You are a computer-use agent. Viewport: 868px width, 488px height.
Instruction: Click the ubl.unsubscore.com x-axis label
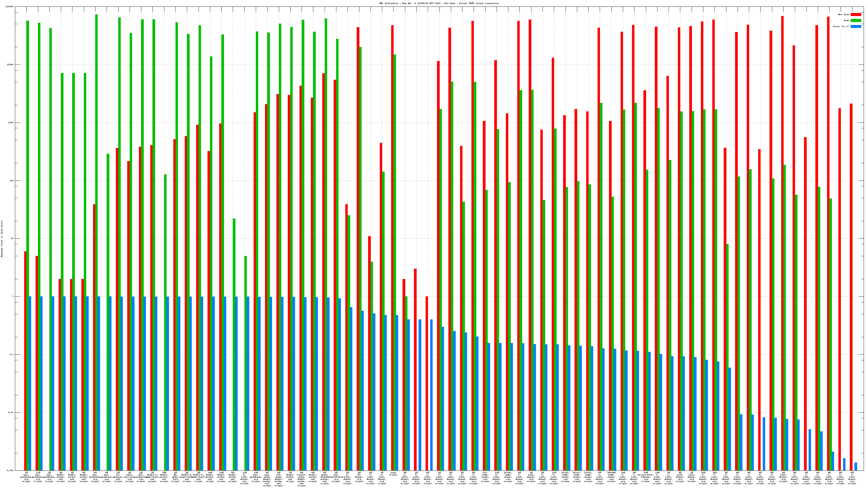point(141,477)
